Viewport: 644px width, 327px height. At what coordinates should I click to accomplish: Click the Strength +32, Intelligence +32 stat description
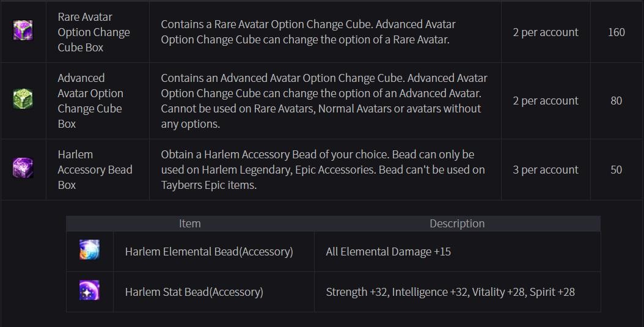(x=450, y=292)
